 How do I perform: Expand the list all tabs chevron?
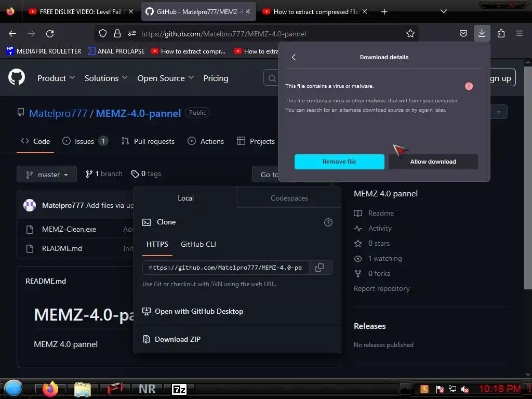(x=444, y=11)
